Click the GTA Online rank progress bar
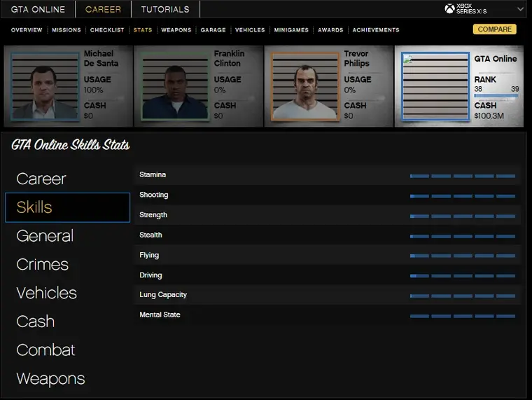This screenshot has height=400, width=532. pos(496,96)
